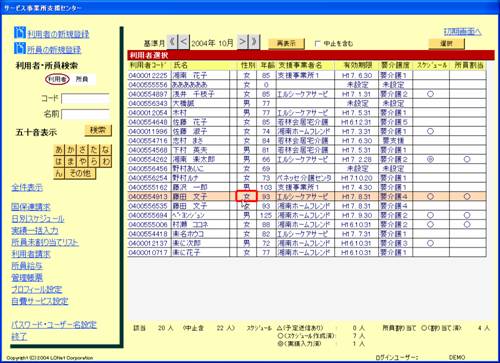Filter by な kana key
The height and width of the screenshot is (363, 500).
tap(106, 150)
